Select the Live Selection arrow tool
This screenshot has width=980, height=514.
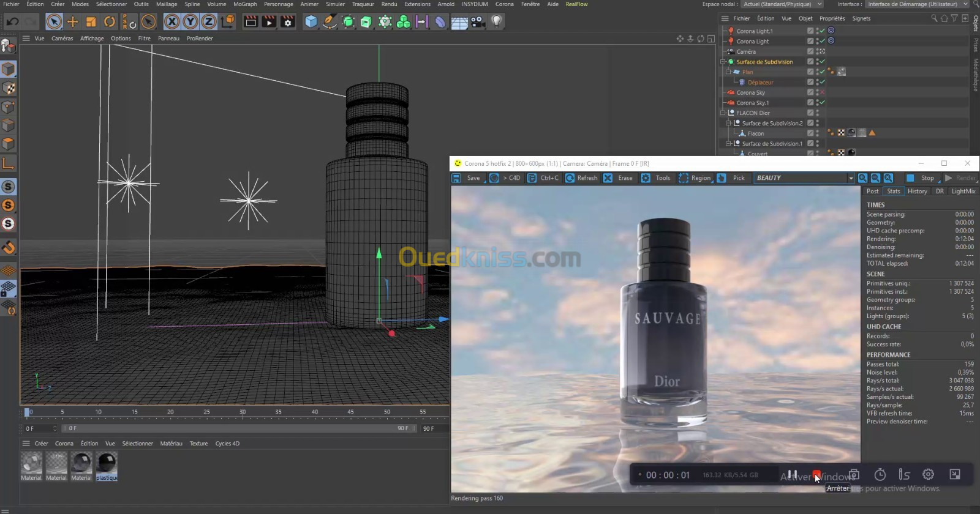click(x=54, y=22)
